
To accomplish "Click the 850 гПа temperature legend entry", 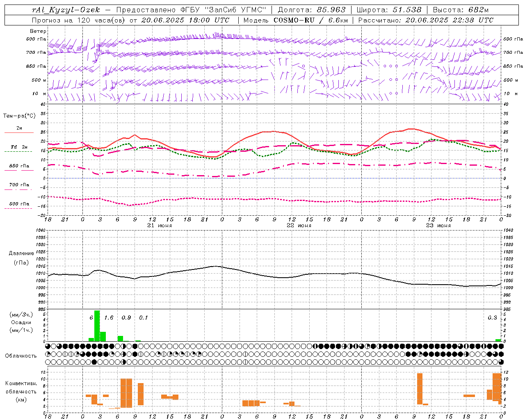I will pos(19,166).
